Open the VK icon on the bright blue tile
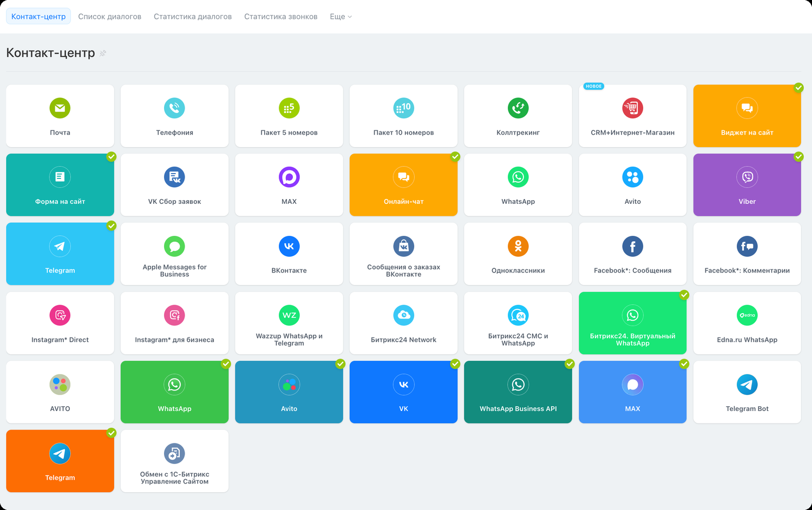This screenshot has height=510, width=812. [x=403, y=385]
